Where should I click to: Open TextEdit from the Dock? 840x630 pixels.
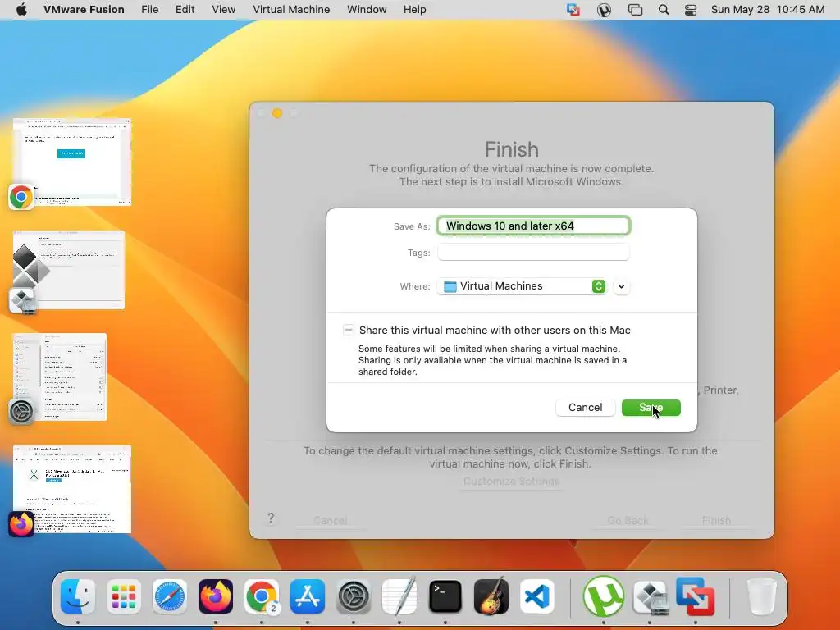pyautogui.click(x=399, y=596)
